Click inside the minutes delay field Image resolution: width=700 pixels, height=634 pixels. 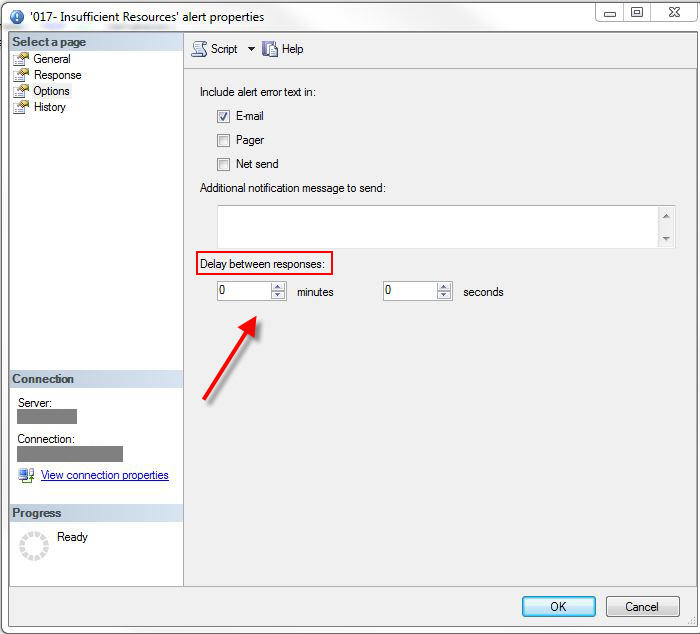click(243, 291)
